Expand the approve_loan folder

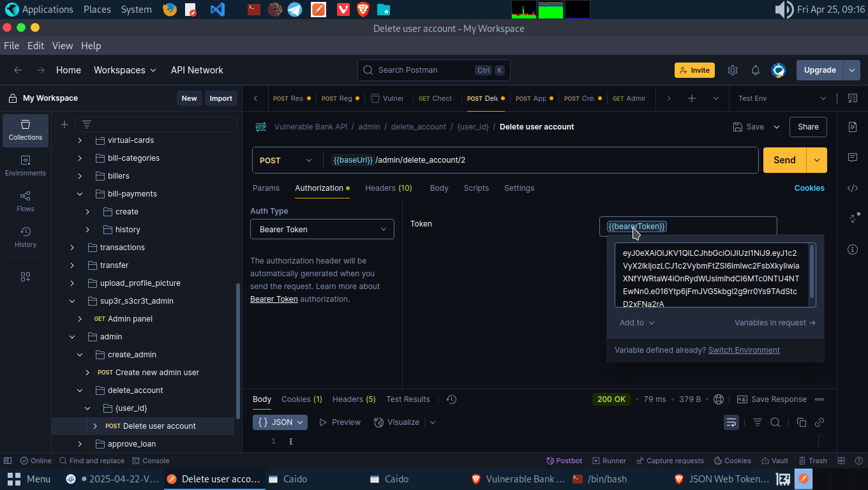(80, 444)
